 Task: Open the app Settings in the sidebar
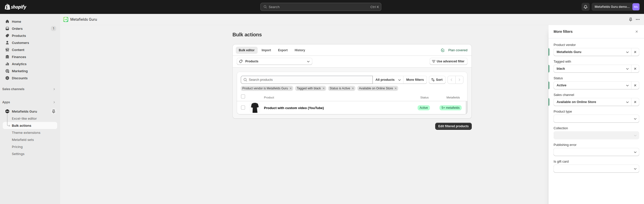[x=18, y=154]
